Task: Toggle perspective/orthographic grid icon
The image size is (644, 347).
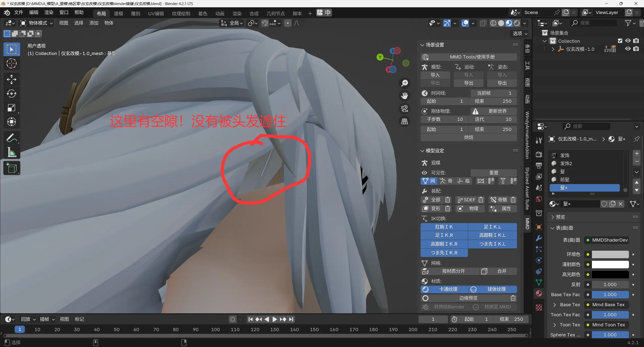Action: click(405, 122)
